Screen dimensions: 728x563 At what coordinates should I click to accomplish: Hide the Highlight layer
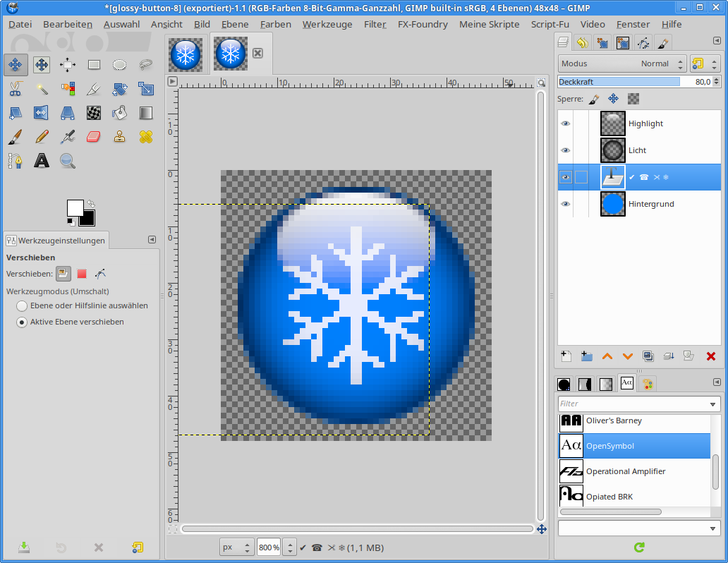pyautogui.click(x=565, y=123)
